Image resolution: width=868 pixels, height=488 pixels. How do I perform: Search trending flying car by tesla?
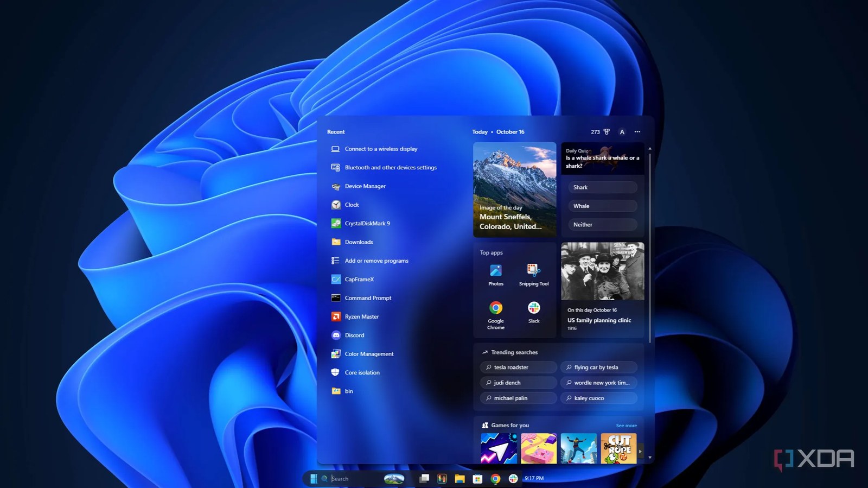click(x=598, y=367)
